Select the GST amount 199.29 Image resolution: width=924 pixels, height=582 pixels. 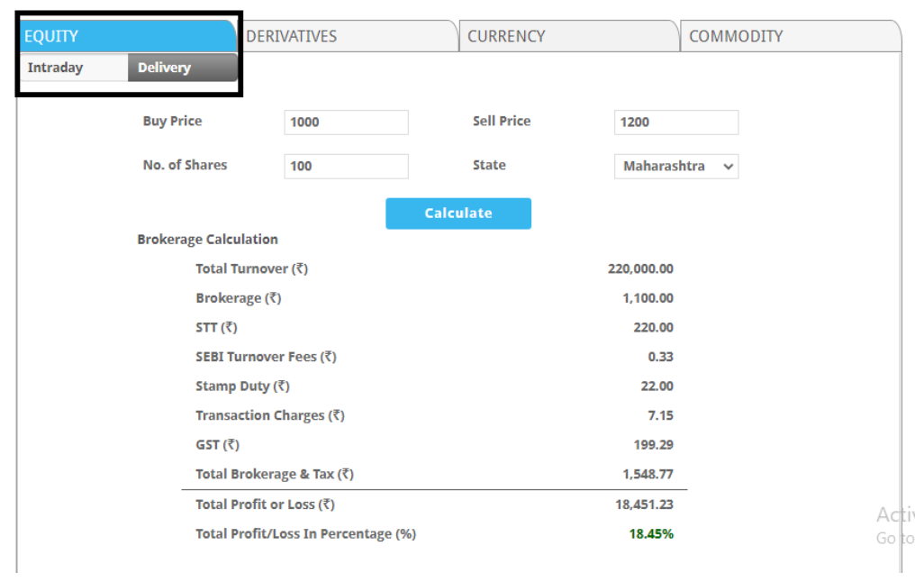coord(653,445)
